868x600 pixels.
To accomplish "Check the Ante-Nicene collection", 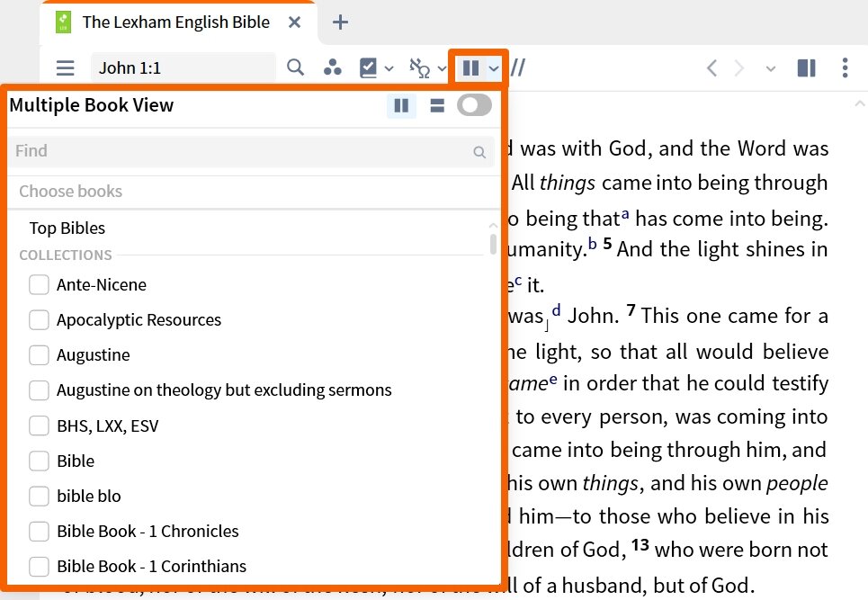I will click(39, 284).
